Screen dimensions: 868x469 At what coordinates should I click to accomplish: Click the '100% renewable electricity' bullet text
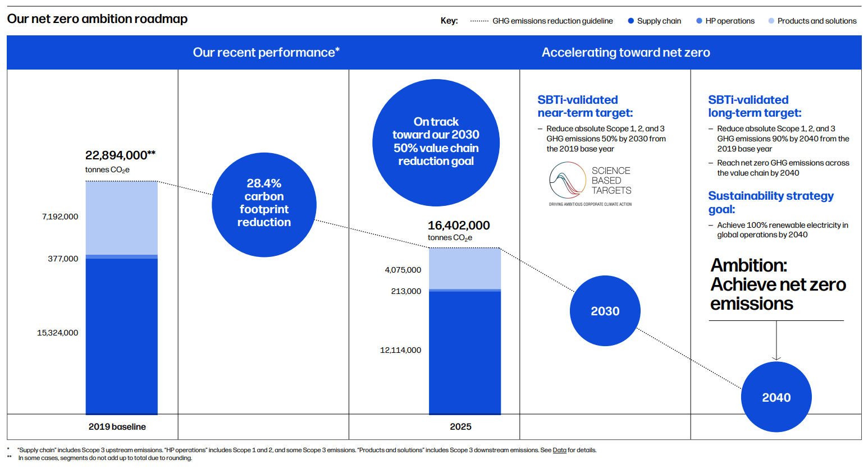[783, 230]
